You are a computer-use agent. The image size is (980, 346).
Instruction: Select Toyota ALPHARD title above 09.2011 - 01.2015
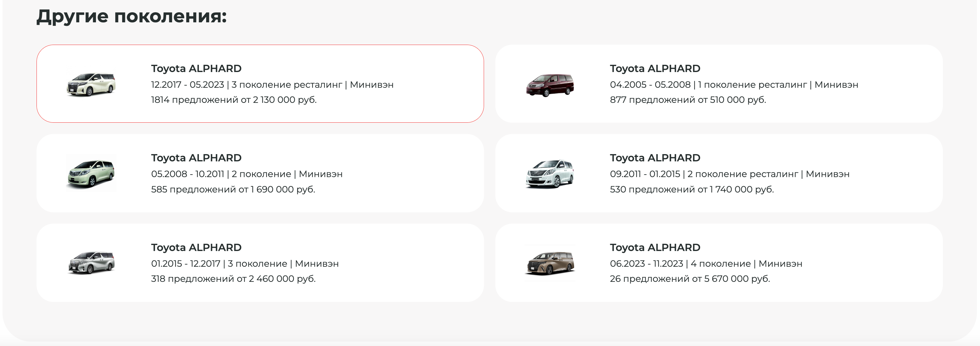click(x=655, y=158)
